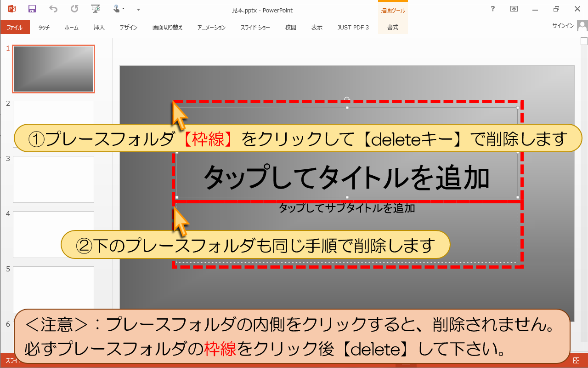Open the JUST PDF 3 tab

[x=353, y=28]
